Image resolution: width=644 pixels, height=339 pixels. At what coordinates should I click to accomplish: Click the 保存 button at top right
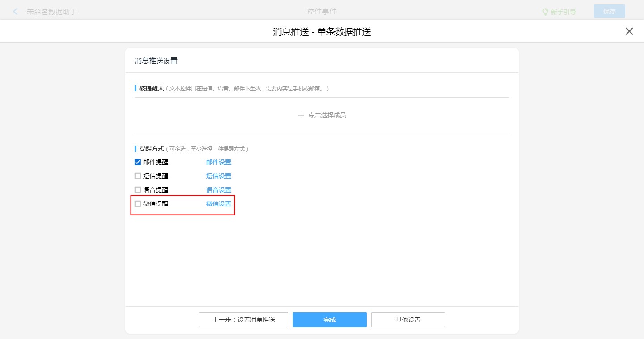pos(609,11)
